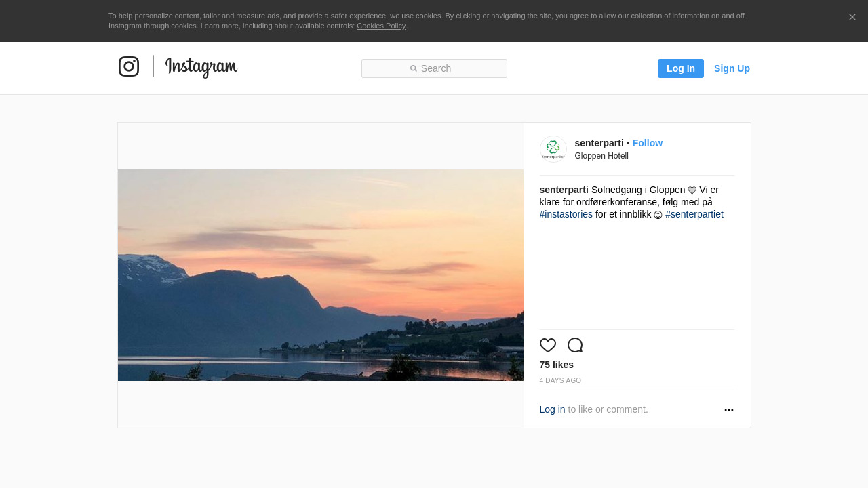The width and height of the screenshot is (868, 488).
Task: Open the #instastories hashtag
Action: click(566, 214)
